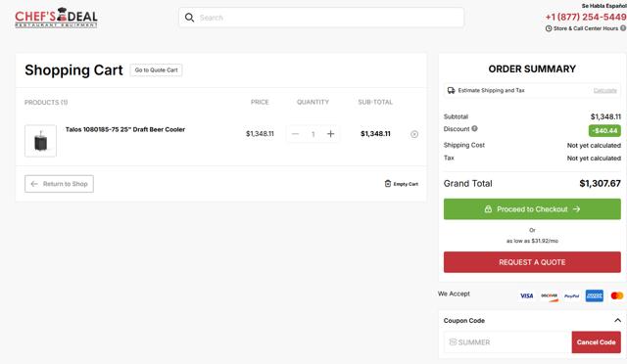Open the Talos 1080185-75 Draft Beer Cooler link

[125, 129]
